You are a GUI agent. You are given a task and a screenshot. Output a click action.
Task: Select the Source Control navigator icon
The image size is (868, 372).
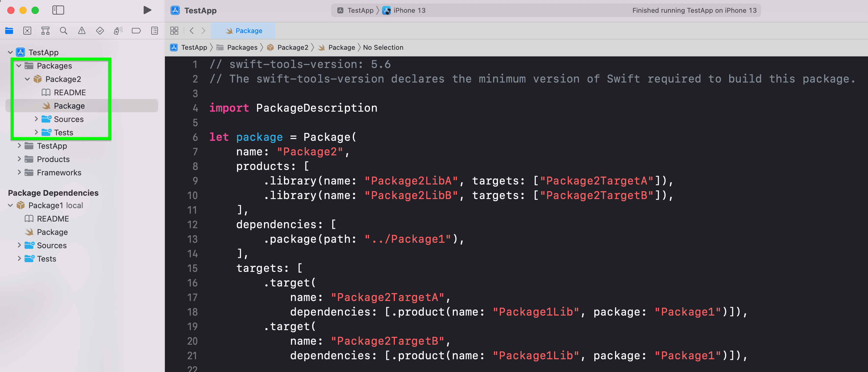[x=27, y=30]
